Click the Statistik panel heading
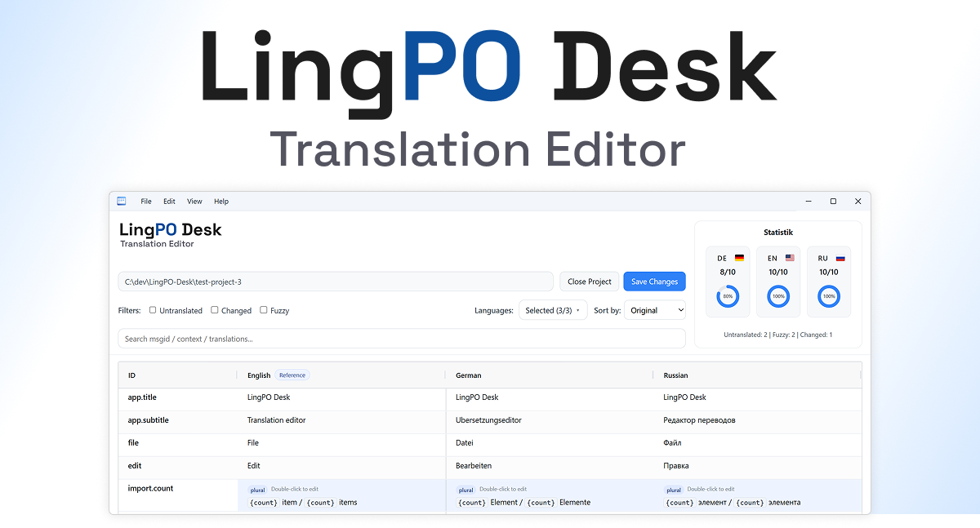This screenshot has width=980, height=528. tap(778, 233)
